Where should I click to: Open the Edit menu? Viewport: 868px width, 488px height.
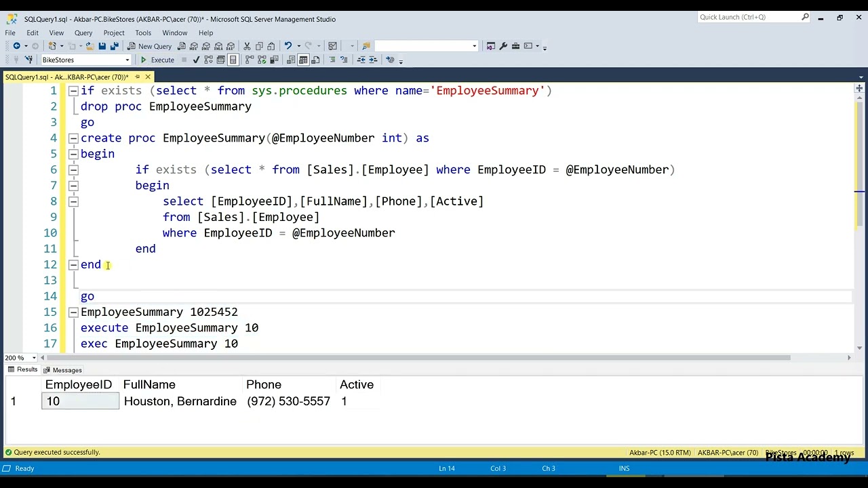point(33,33)
